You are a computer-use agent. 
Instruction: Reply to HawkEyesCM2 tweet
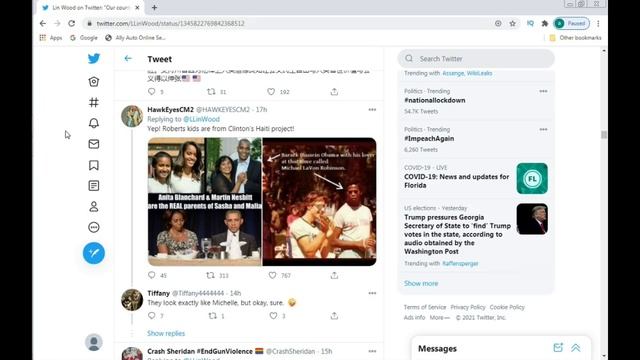pyautogui.click(x=151, y=276)
